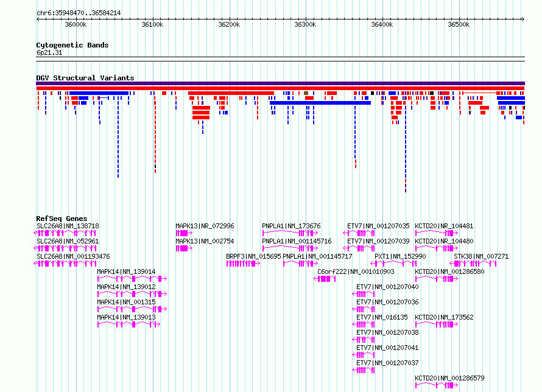
Task: Click the MAPK14|NM_139013 gene model glyph
Action: coord(128,324)
